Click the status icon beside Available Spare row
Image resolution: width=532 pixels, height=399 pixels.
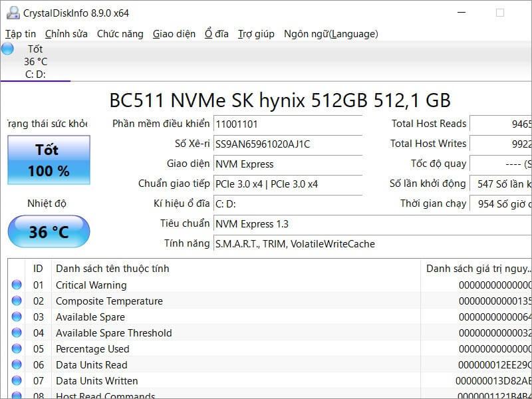click(17, 317)
